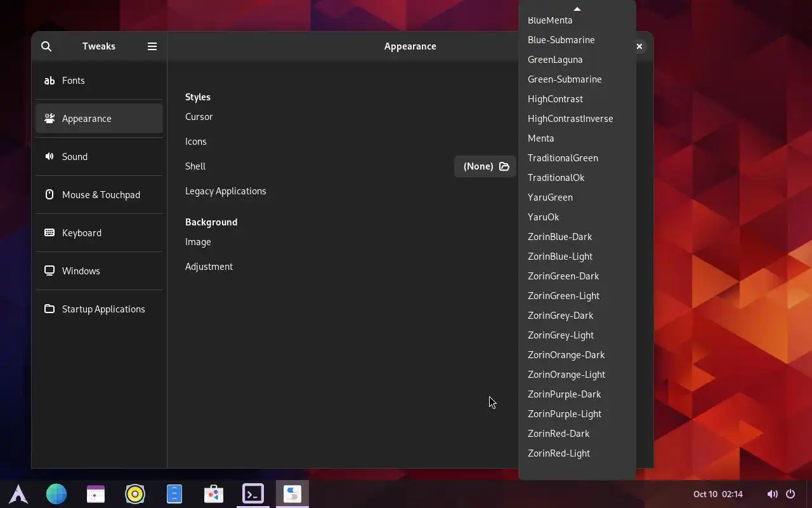Select YaruOk theme option
The height and width of the screenshot is (508, 812).
click(577, 217)
